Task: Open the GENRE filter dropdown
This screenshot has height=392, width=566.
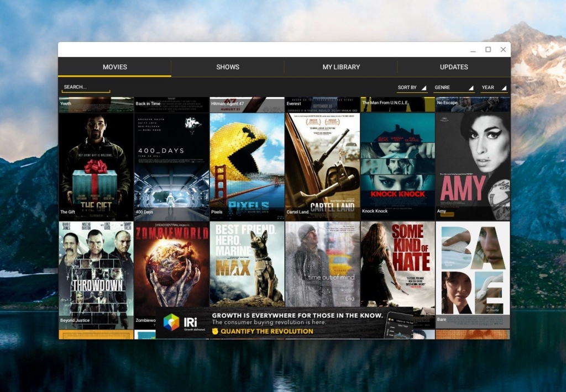Action: [453, 87]
